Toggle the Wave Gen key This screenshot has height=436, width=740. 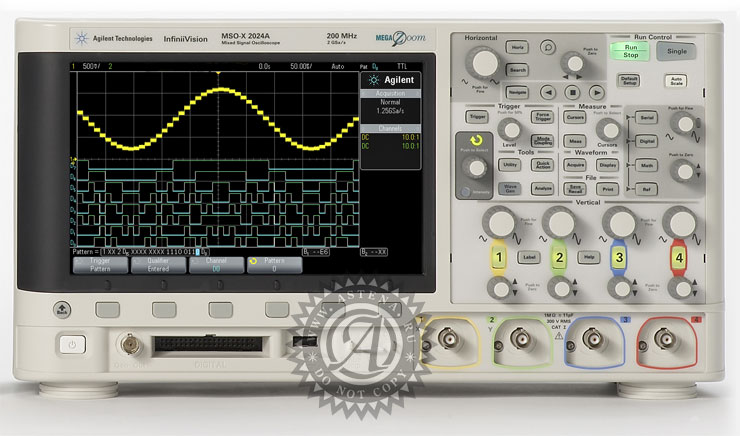pyautogui.click(x=510, y=188)
